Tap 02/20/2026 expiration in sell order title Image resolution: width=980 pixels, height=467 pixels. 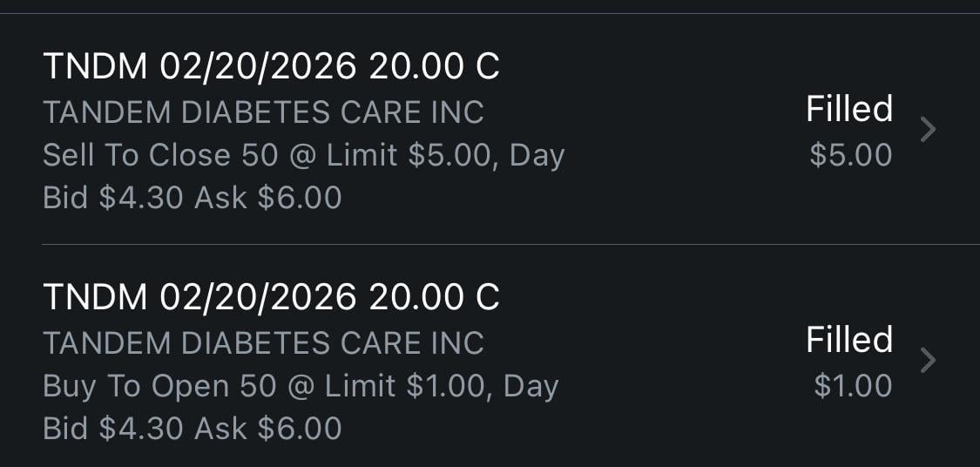tap(259, 67)
